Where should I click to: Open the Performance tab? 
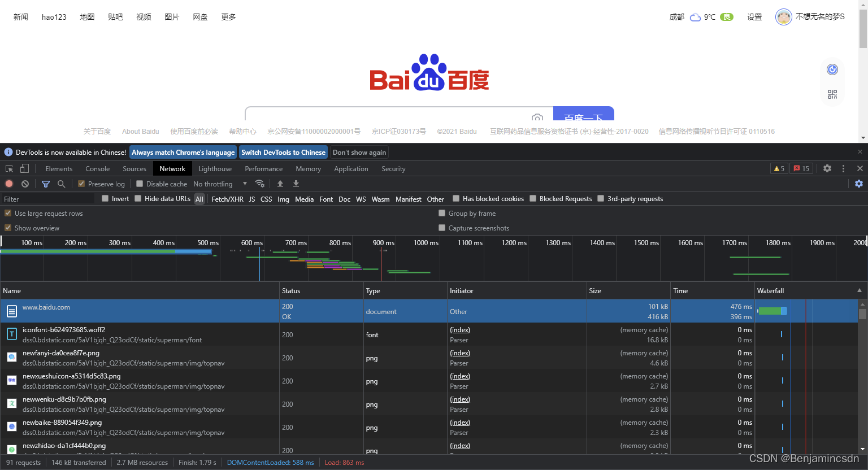[263, 168]
